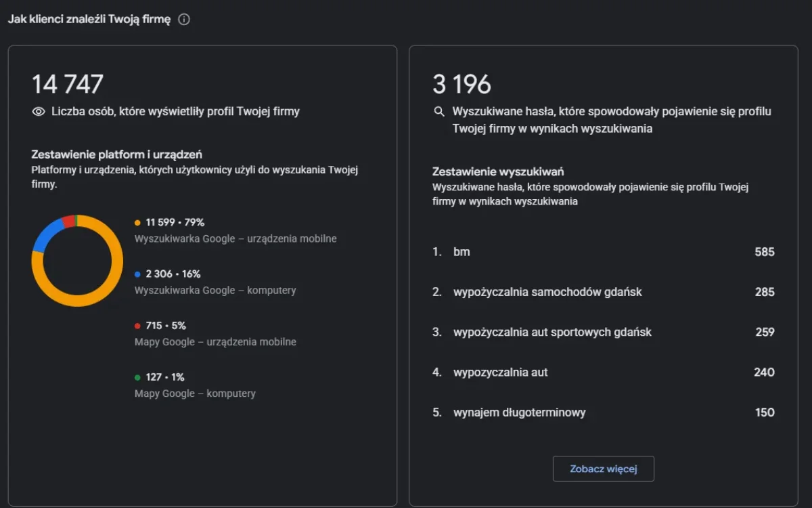Click the blue legend dot for 2 306
This screenshot has height=508, width=812.
(137, 274)
